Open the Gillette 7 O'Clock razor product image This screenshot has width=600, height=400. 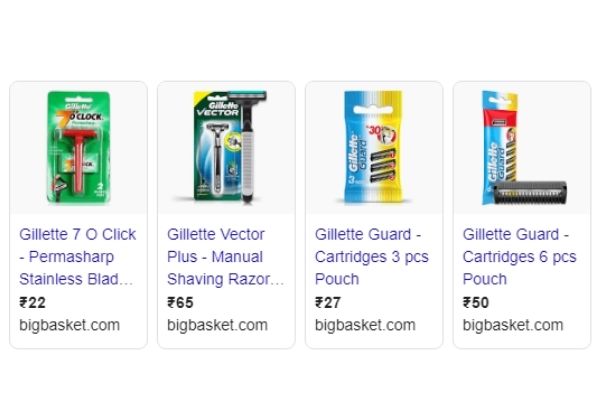[x=78, y=147]
